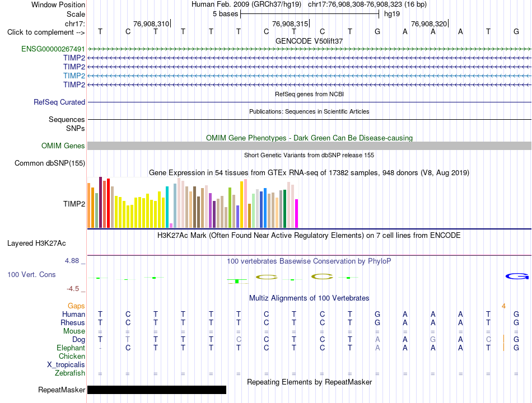The image size is (532, 403).
Task: Click the cyan bar in GTEx chart
Action: [167, 207]
